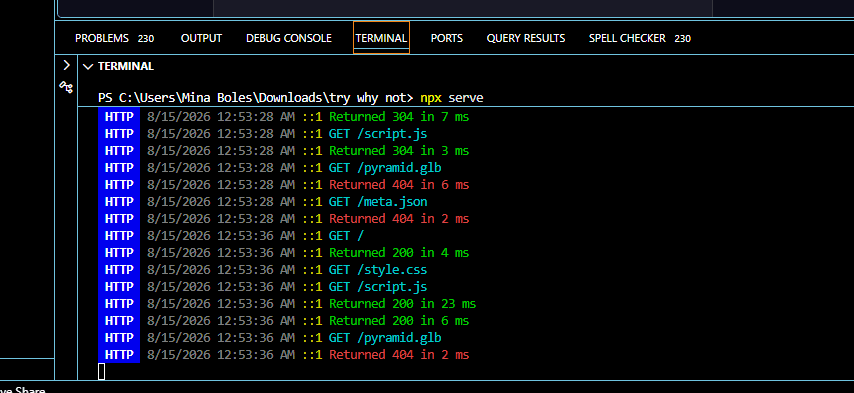Viewport: 854px width, 393px height.
Task: Click the 230 badge next to SPELL CHECKER
Action: pos(682,39)
